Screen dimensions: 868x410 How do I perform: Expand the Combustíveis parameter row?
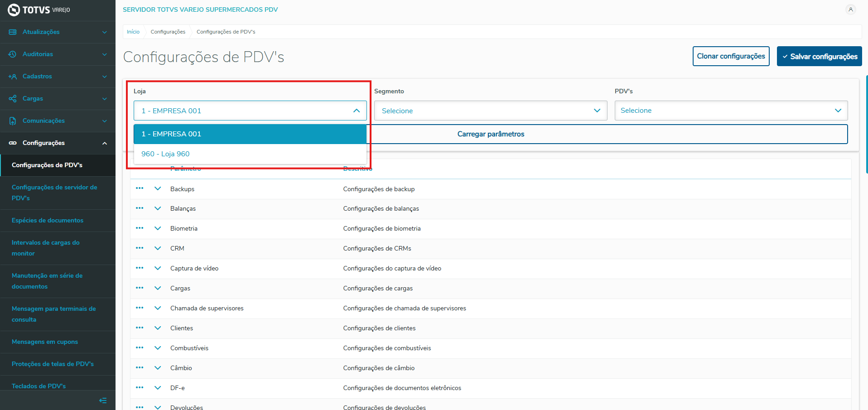(x=158, y=348)
